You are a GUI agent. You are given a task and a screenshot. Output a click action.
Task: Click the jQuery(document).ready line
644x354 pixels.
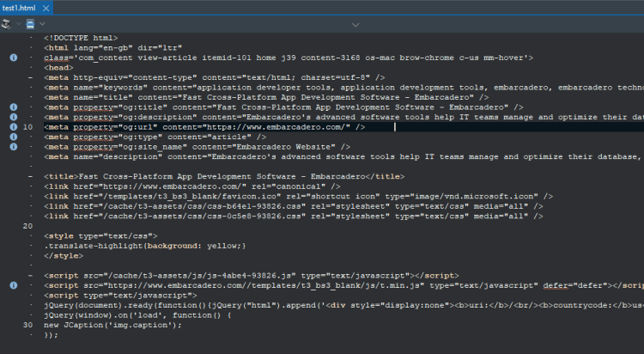[343, 305]
